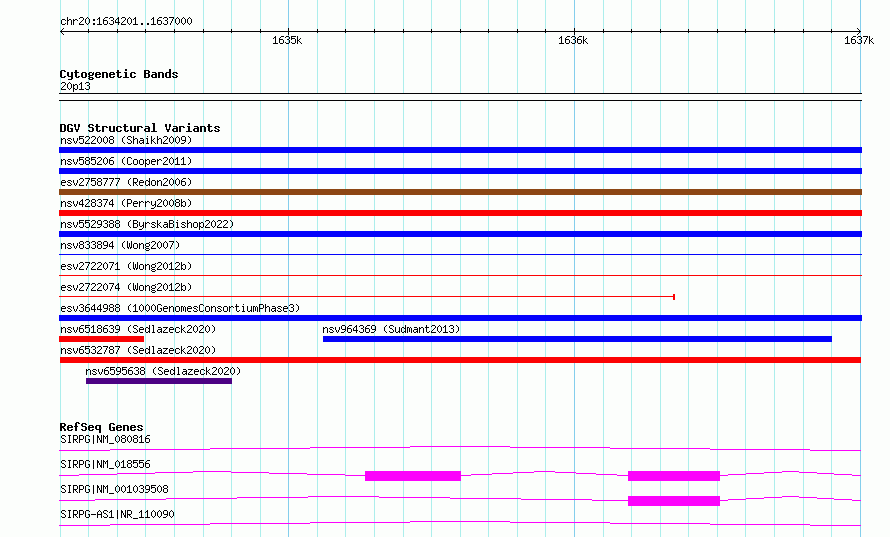
Task: Click the brown bar for esv2758777
Action: pyautogui.click(x=460, y=192)
